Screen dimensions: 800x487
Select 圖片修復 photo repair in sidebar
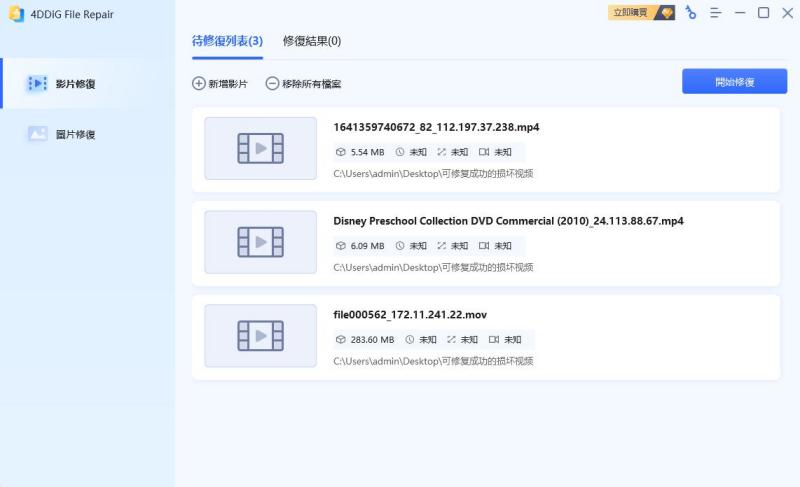(x=87, y=134)
